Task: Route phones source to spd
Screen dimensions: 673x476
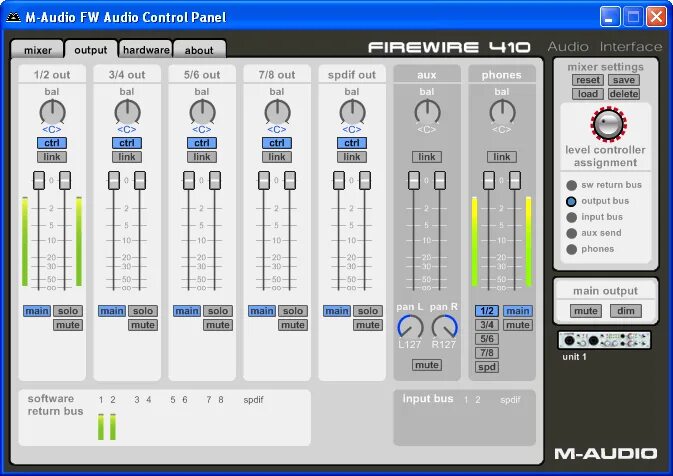Action: tap(487, 367)
